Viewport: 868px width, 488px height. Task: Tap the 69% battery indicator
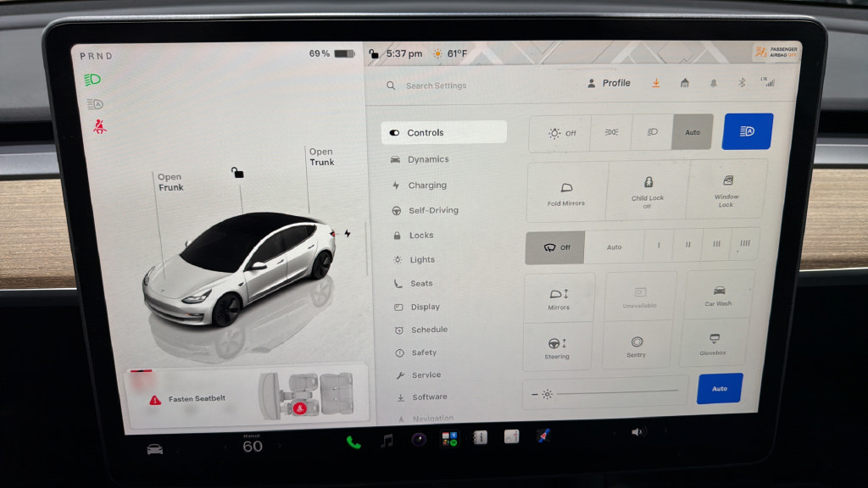(x=332, y=53)
